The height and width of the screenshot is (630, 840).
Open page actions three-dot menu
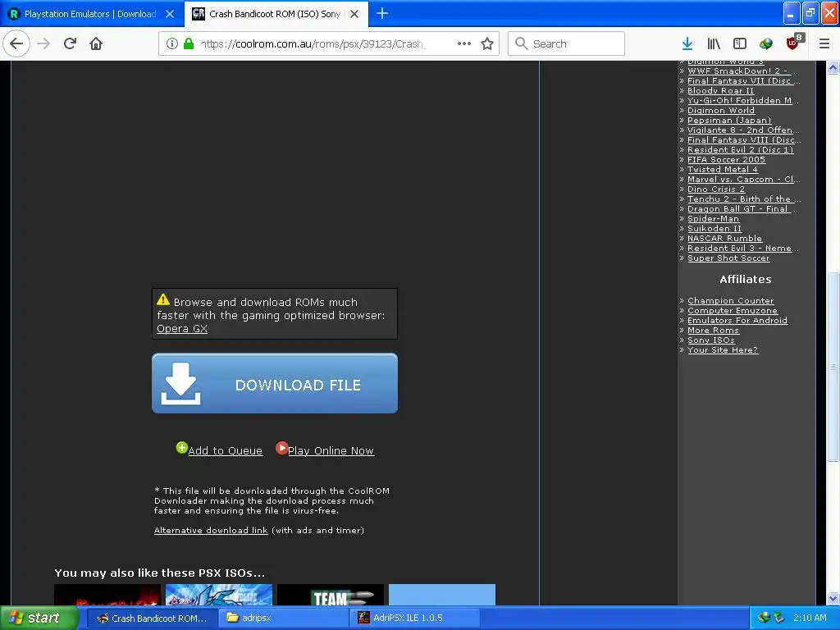tap(464, 43)
